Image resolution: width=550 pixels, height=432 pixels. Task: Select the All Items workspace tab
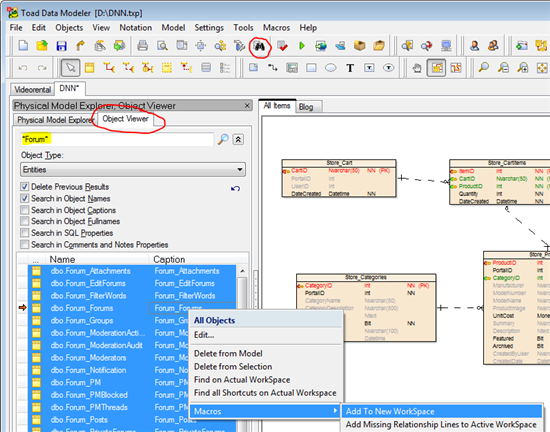point(277,106)
